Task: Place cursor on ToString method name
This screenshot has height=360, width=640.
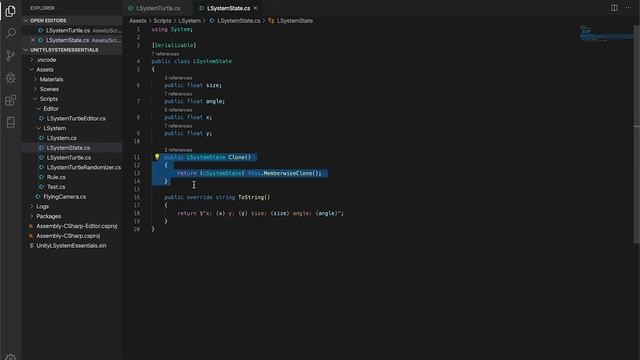Action: (252, 197)
